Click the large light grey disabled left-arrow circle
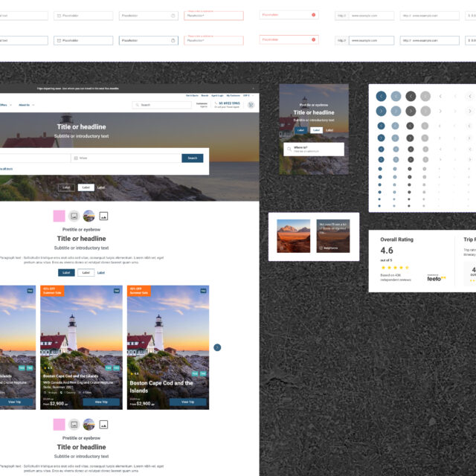Screen dimensions: 476x476 425,96
